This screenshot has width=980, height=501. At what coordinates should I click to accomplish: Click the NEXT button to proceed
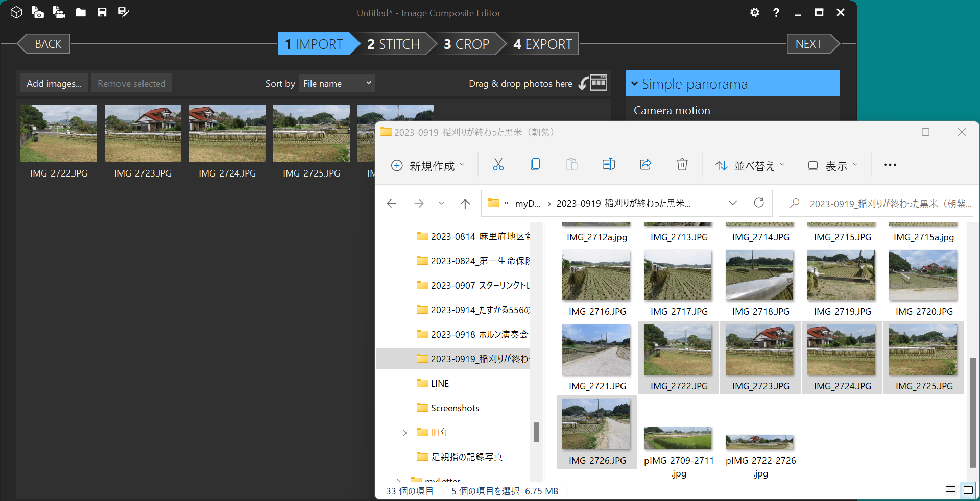pos(808,44)
